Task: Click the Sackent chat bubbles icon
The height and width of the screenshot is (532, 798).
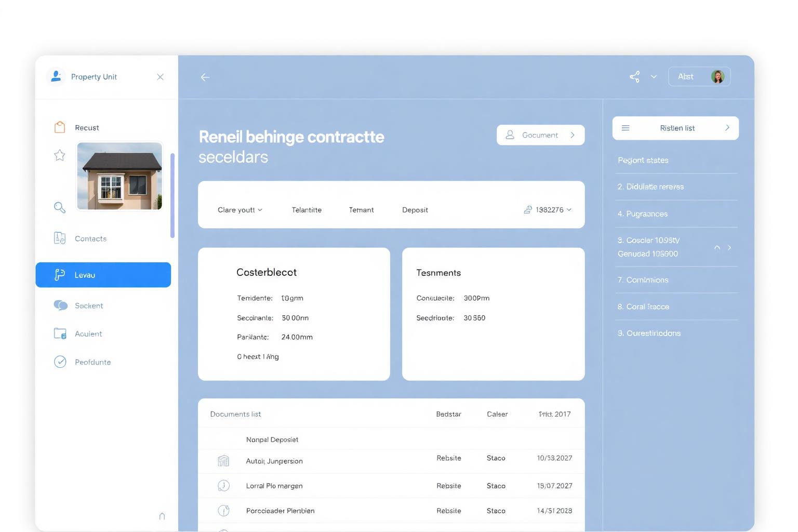Action: 61,305
